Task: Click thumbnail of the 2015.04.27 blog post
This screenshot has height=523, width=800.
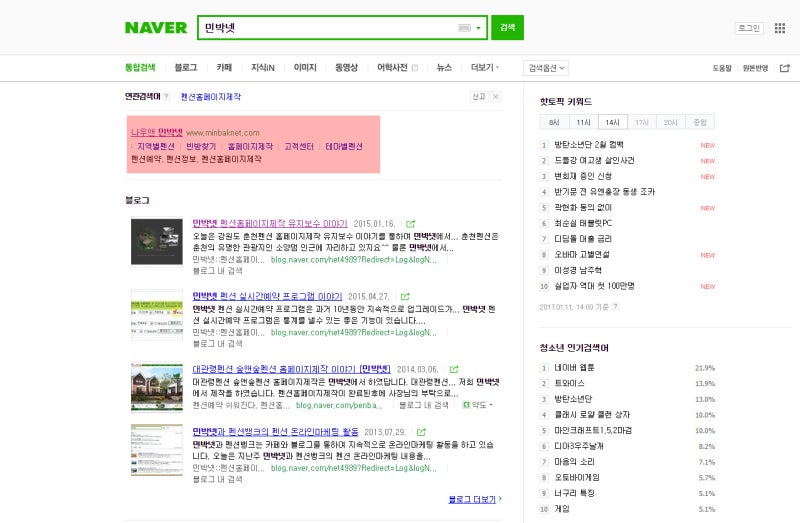Action: (157, 314)
